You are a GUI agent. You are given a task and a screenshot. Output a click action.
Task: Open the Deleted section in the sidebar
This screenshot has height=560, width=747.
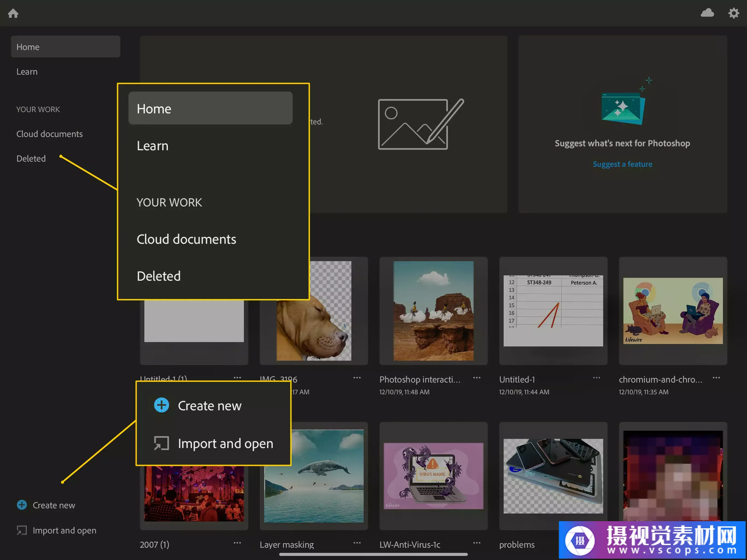click(x=31, y=158)
